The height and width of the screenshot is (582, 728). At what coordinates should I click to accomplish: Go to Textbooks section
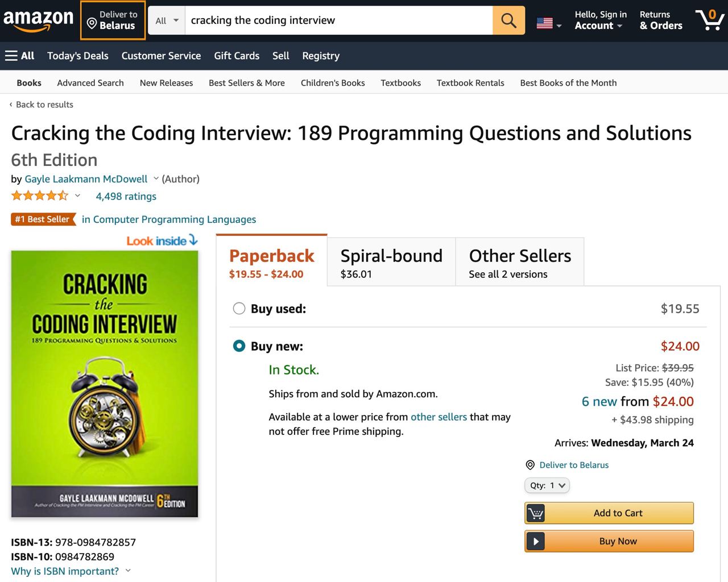click(401, 83)
